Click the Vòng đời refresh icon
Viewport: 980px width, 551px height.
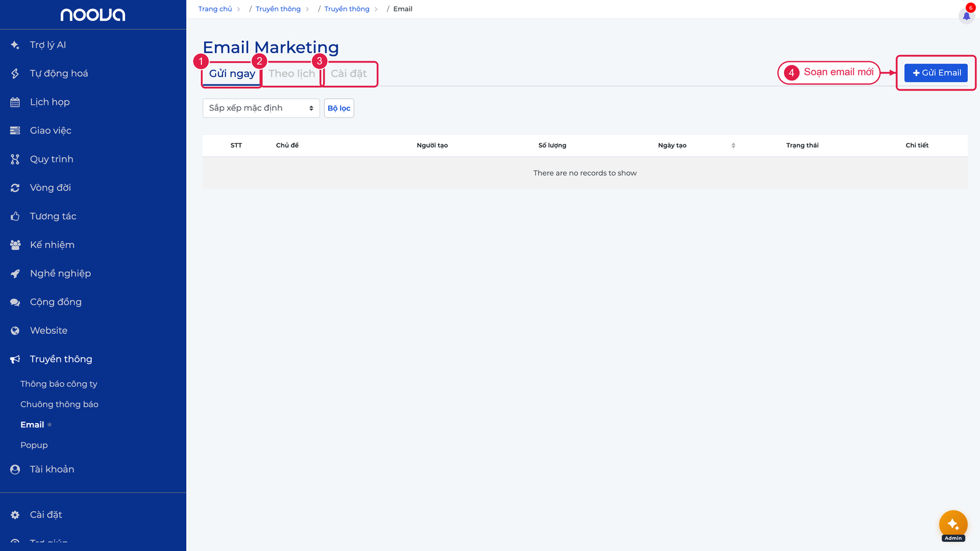(x=15, y=188)
